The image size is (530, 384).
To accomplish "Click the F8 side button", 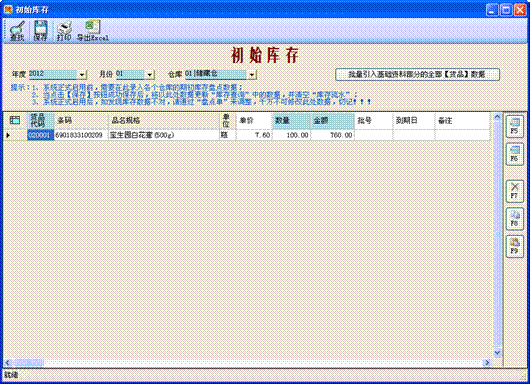I will tap(514, 219).
